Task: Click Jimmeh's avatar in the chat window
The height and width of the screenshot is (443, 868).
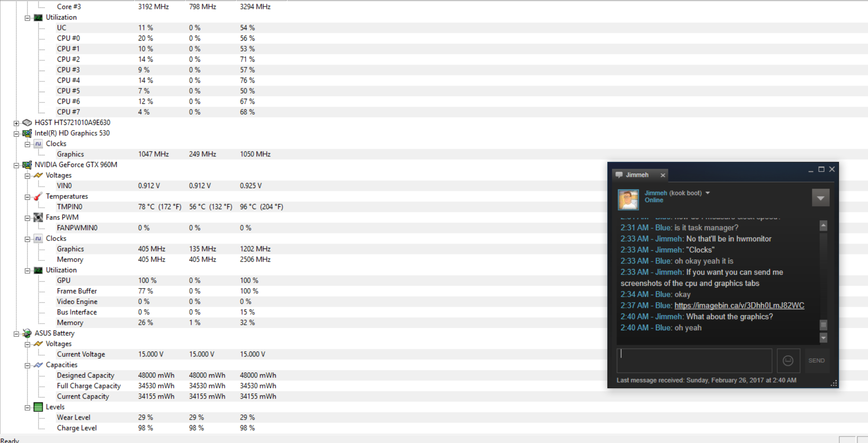Action: (x=628, y=200)
